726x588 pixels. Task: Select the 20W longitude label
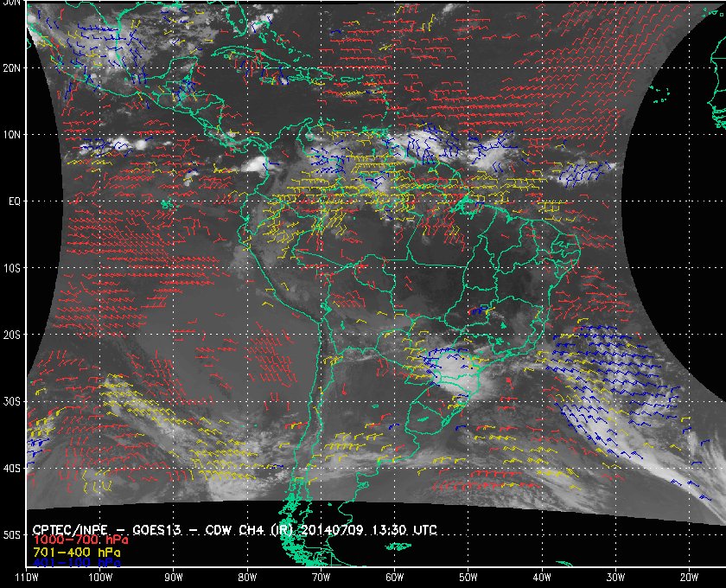coord(689,578)
